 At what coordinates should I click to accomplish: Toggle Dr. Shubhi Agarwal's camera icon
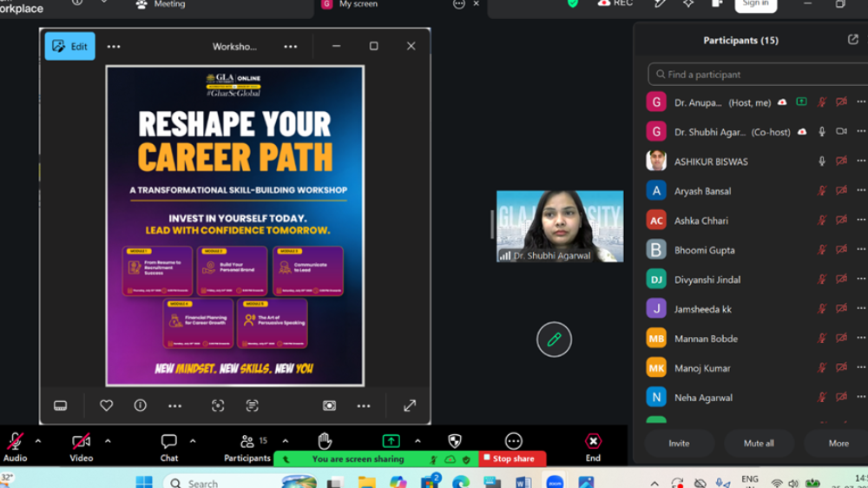click(841, 132)
